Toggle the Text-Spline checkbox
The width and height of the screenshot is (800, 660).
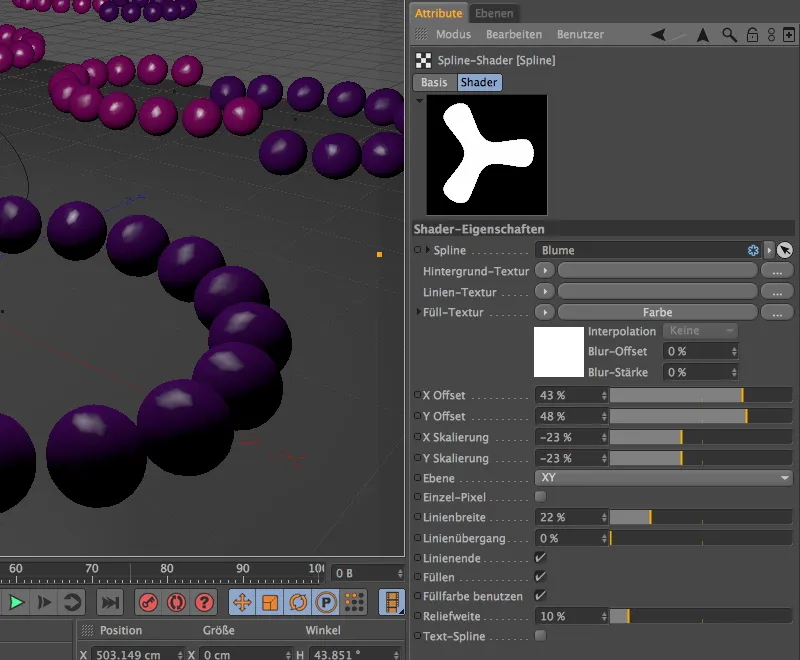[x=541, y=635]
